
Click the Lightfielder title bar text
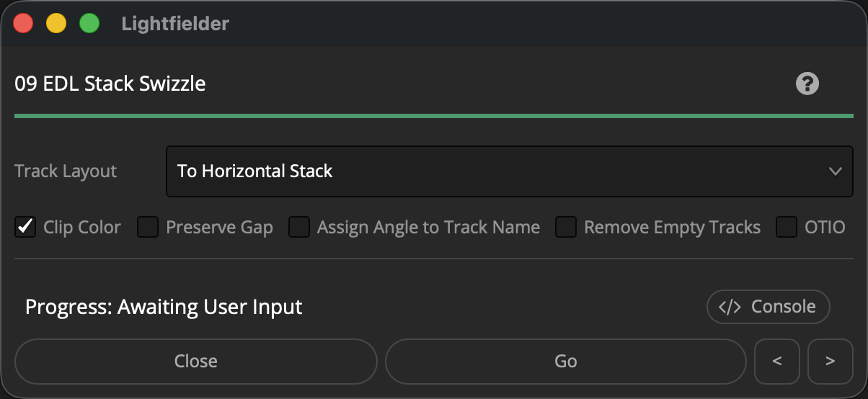pos(175,24)
